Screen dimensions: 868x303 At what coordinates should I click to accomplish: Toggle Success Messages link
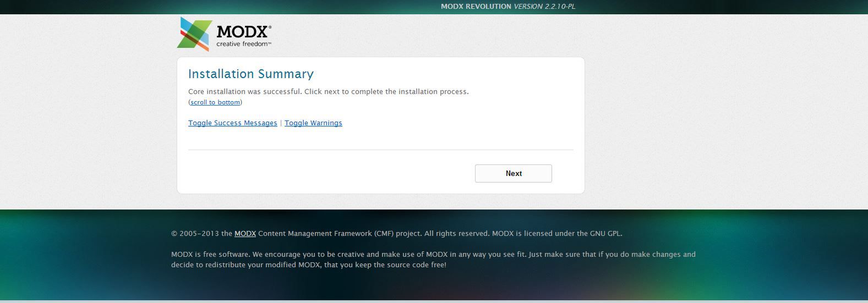[233, 123]
